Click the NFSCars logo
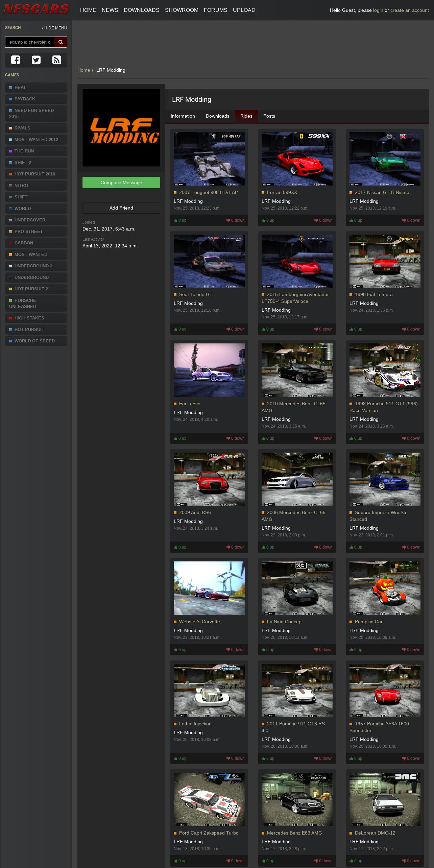434x868 pixels. pos(36,9)
